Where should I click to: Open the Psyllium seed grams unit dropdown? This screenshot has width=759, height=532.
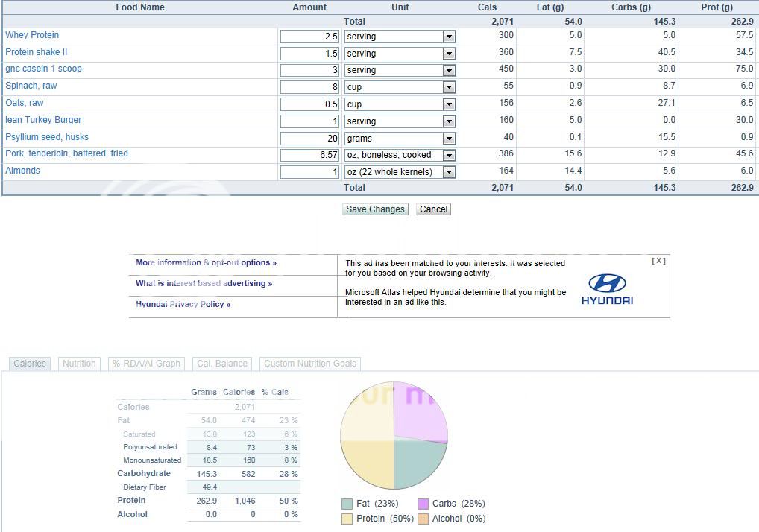(449, 139)
